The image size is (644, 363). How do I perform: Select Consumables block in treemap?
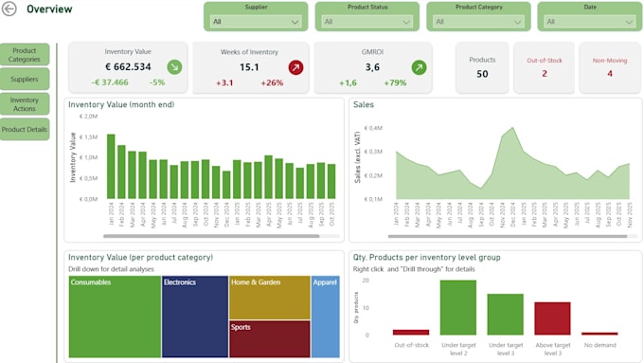click(x=115, y=317)
